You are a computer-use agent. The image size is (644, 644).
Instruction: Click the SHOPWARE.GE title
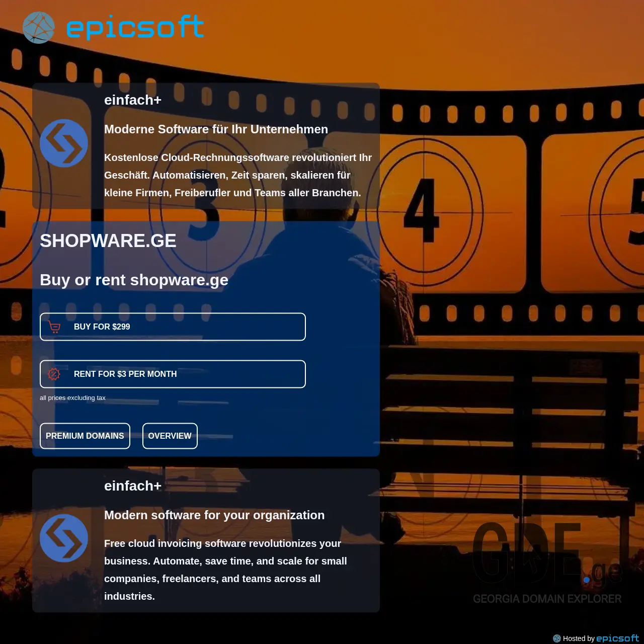[x=108, y=240]
